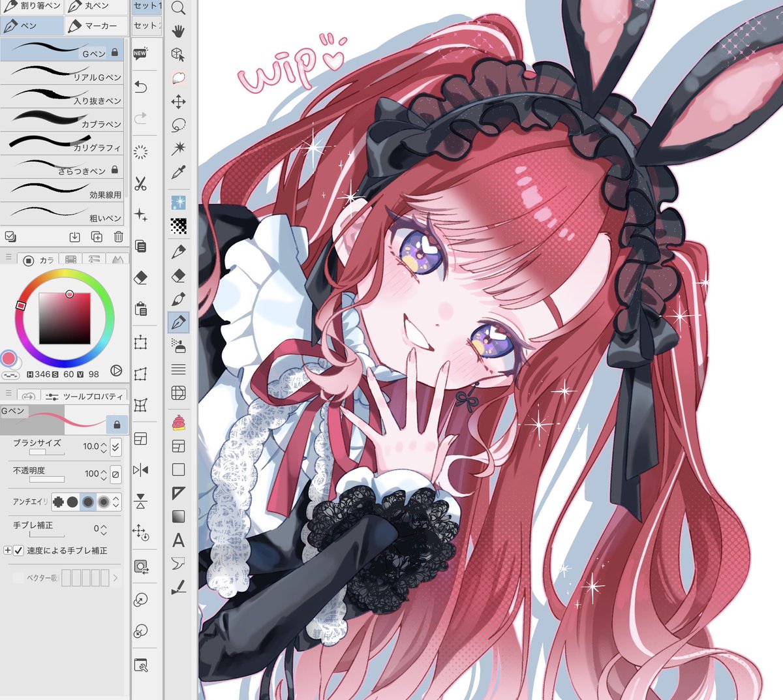Select the Frame border panel tool
Screen dimensions: 783x700
[178, 446]
